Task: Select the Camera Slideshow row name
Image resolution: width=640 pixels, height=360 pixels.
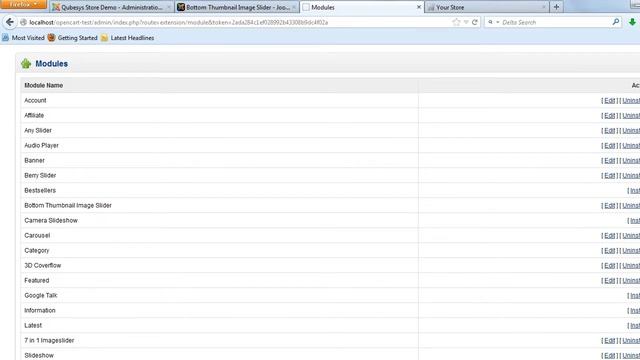Action: (51, 220)
